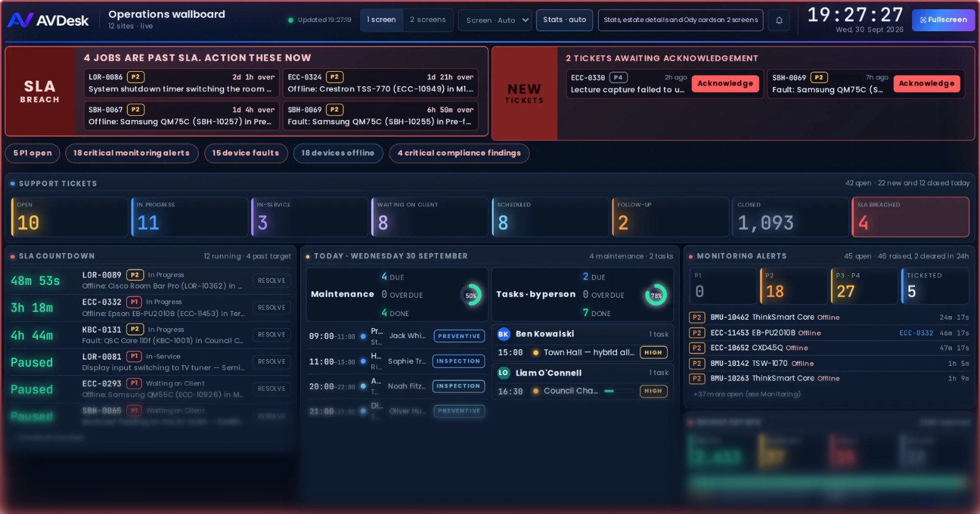Open the SLA Breached tickets tile
This screenshot has height=514, width=980.
tap(910, 217)
